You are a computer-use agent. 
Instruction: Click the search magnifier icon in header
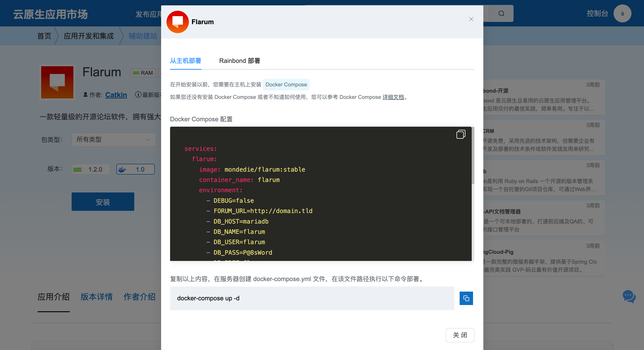[x=501, y=13]
